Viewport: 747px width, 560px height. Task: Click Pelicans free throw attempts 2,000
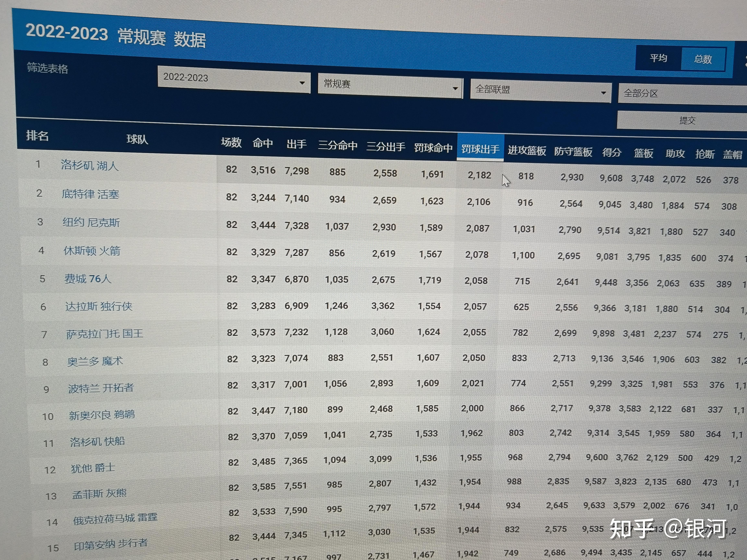pyautogui.click(x=472, y=408)
